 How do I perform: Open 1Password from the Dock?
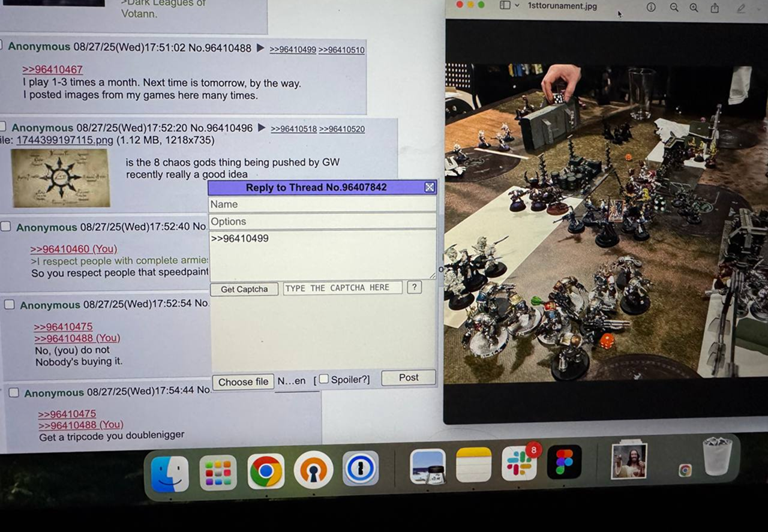(x=361, y=468)
